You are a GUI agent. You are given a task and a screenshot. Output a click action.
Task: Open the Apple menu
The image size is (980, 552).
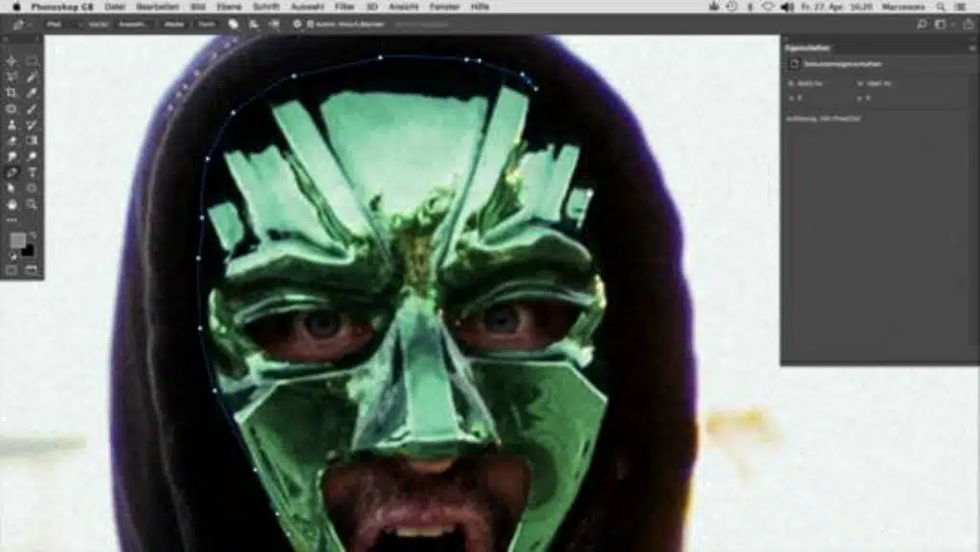17,7
